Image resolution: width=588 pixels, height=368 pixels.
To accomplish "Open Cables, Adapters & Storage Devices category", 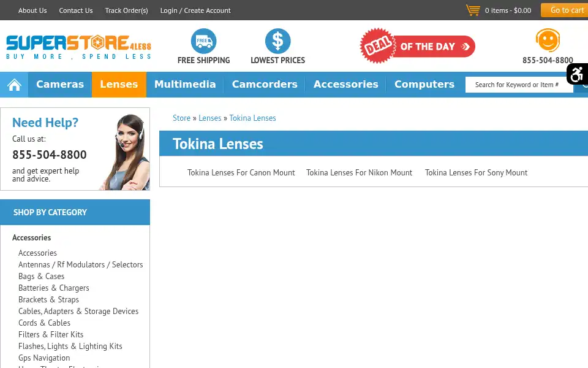I will (x=78, y=312).
